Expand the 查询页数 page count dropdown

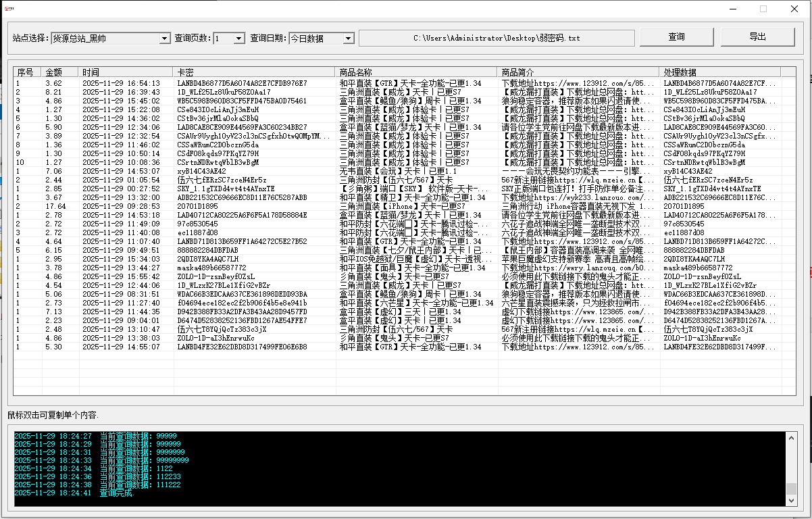pos(238,39)
